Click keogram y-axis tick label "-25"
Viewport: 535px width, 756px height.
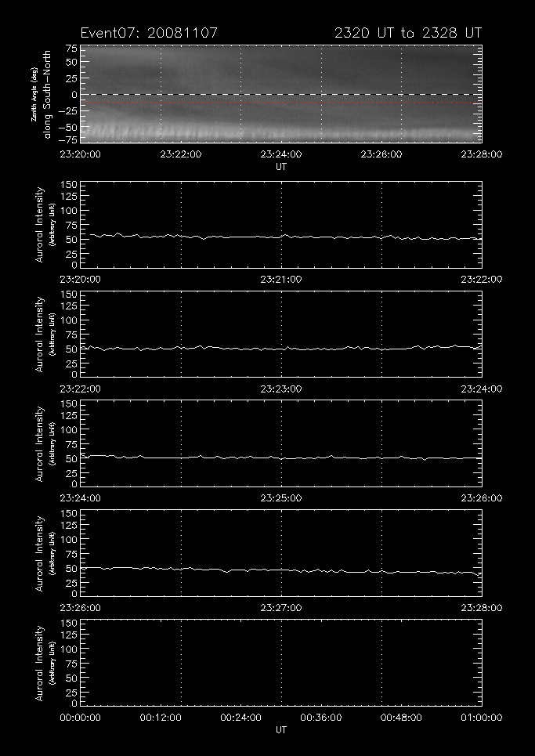(x=68, y=112)
